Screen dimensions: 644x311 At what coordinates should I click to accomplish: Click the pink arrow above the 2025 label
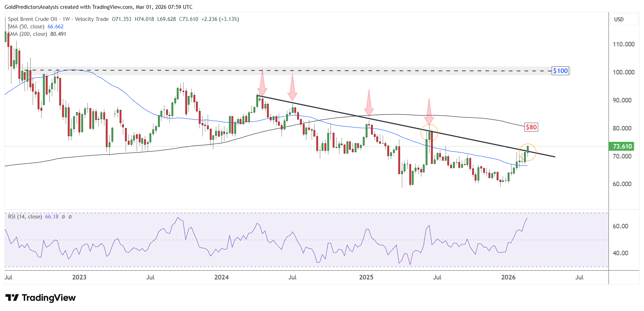369,102
